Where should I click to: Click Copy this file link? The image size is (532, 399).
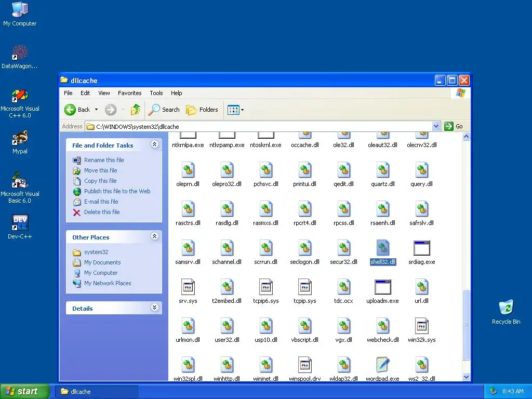pyautogui.click(x=100, y=181)
